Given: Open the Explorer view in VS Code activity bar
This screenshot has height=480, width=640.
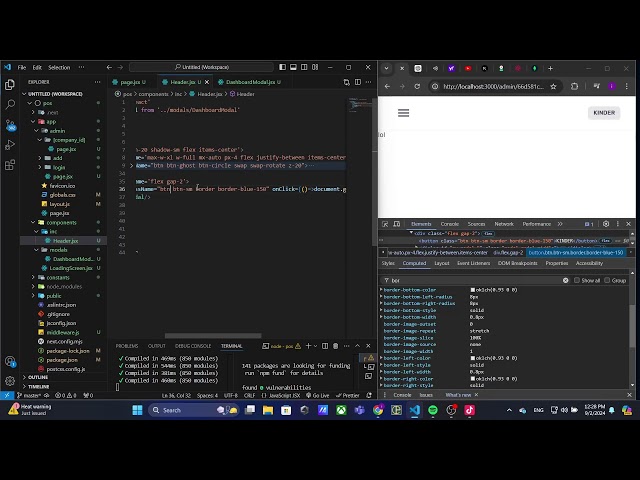Looking at the screenshot, I should tap(10, 84).
